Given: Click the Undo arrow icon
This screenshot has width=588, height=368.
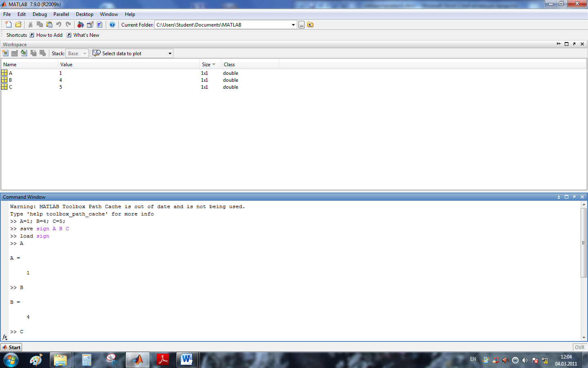Looking at the screenshot, I should [59, 25].
